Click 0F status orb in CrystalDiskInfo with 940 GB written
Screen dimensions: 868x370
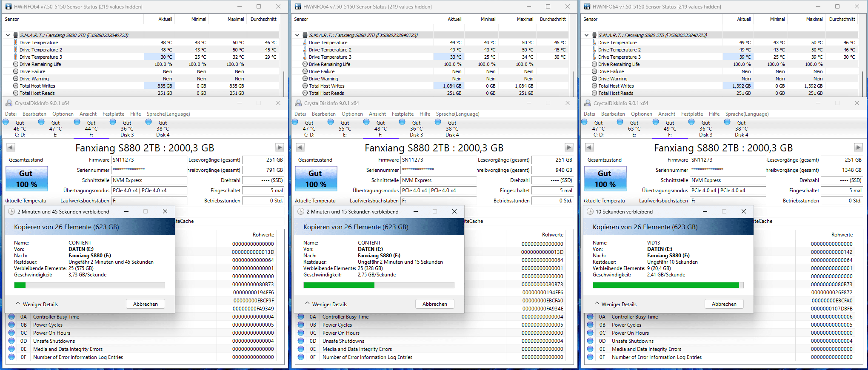(301, 357)
